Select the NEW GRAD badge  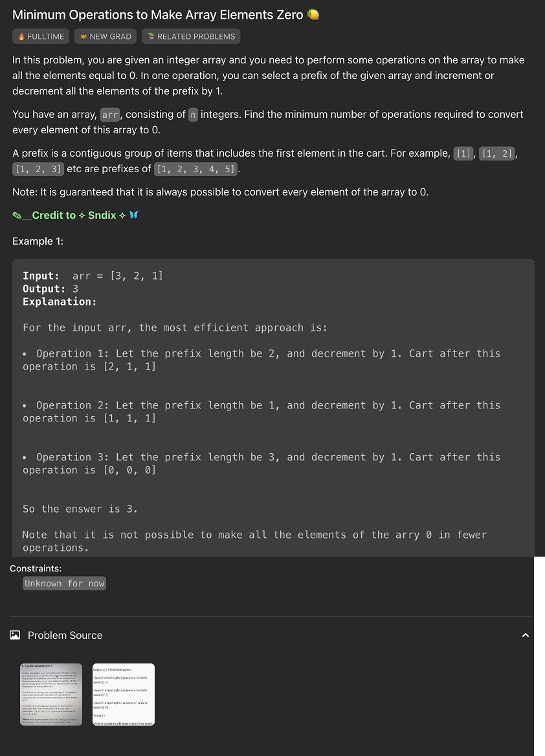tap(105, 36)
